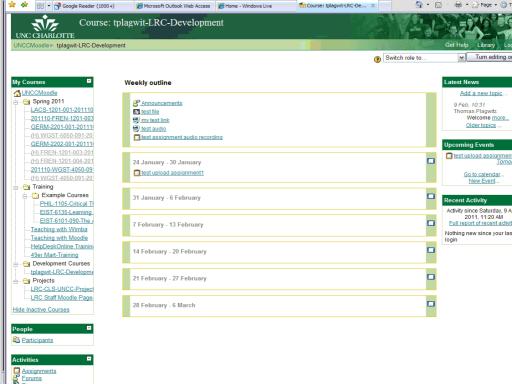Click the test upload assignment1 icon
This screenshot has height=384, width=512.
pyautogui.click(x=137, y=173)
